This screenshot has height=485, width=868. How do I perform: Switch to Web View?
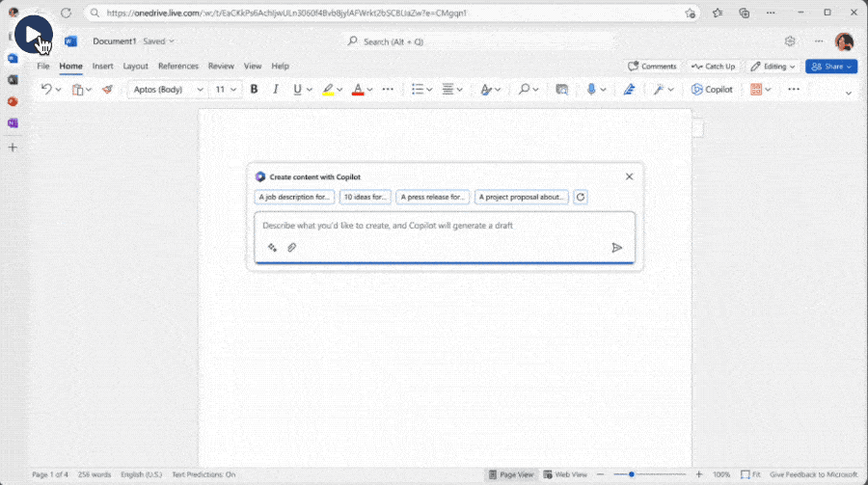[565, 474]
